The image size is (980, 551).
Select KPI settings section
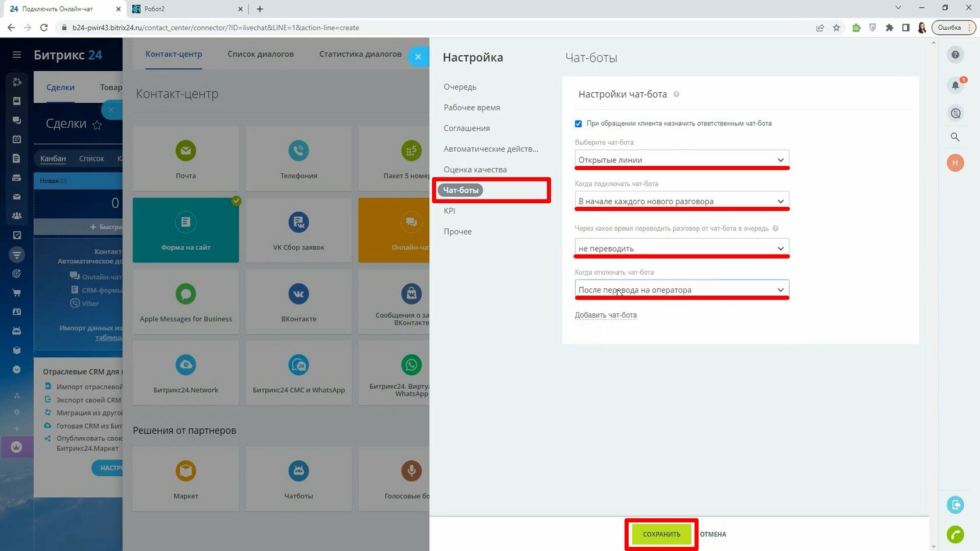(x=449, y=211)
